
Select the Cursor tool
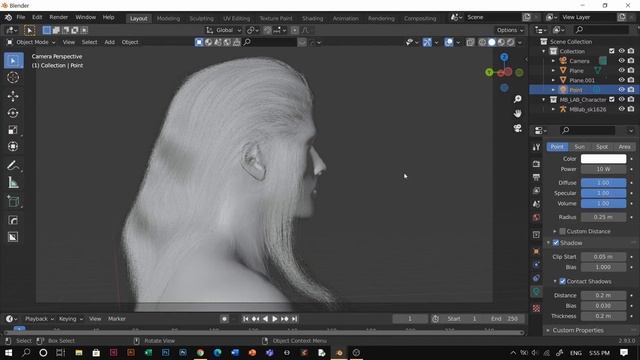coord(13,78)
